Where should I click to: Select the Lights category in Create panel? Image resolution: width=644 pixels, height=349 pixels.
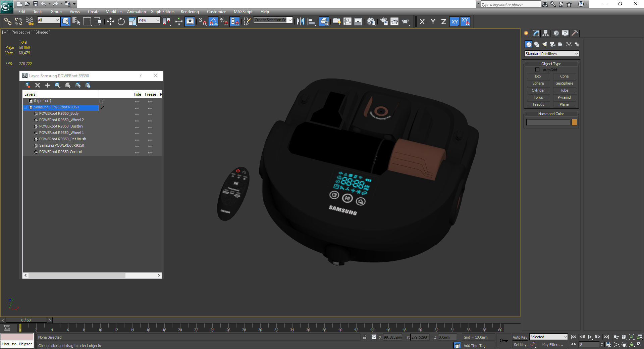(545, 44)
